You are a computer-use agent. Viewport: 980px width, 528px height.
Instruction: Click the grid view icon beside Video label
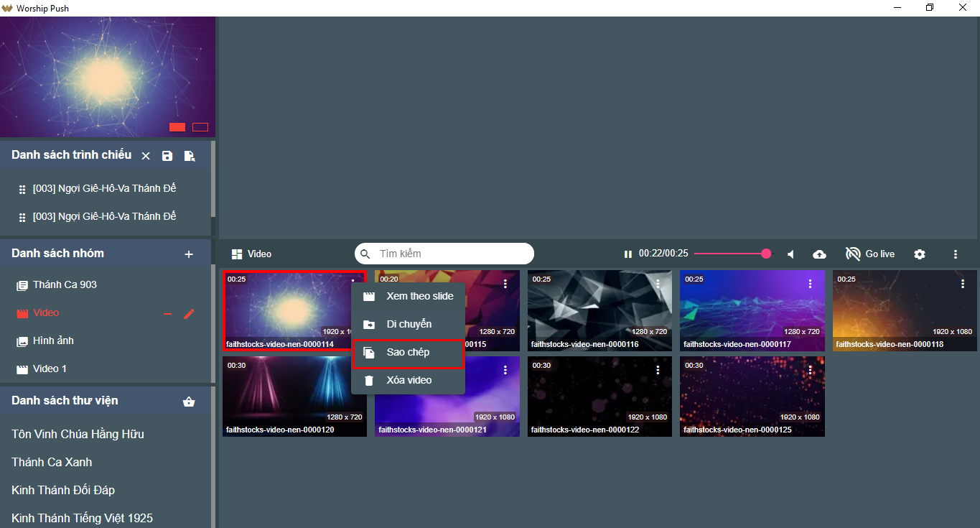237,254
